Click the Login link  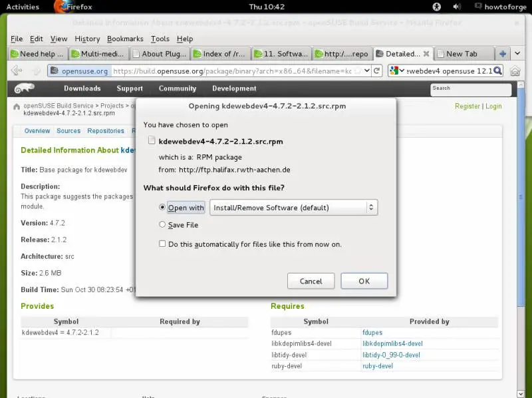click(493, 106)
